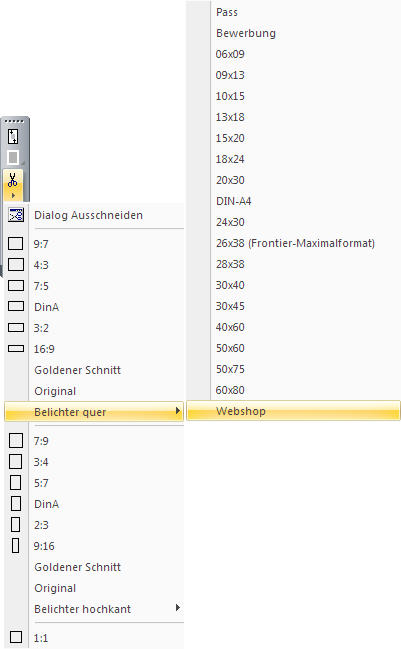
Task: Open the scissors tool dropdown arrow
Action: pyautogui.click(x=13, y=195)
